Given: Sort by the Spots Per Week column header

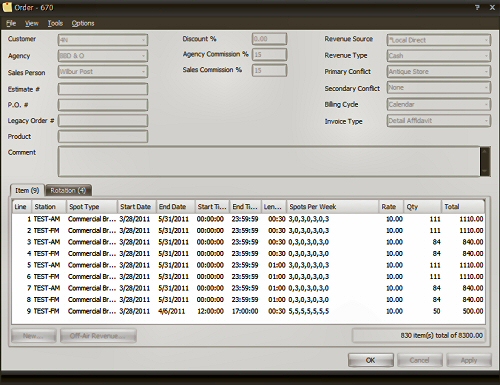Looking at the screenshot, I should point(332,207).
